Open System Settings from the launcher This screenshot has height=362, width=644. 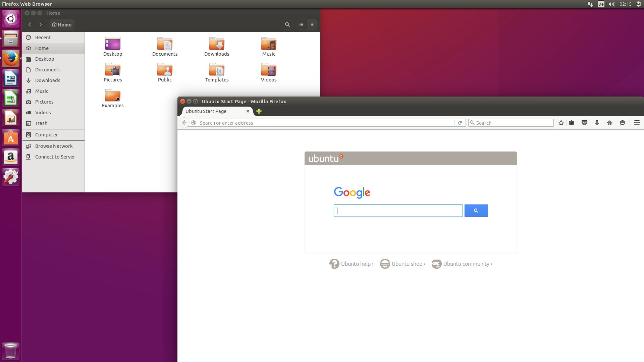[x=11, y=177]
